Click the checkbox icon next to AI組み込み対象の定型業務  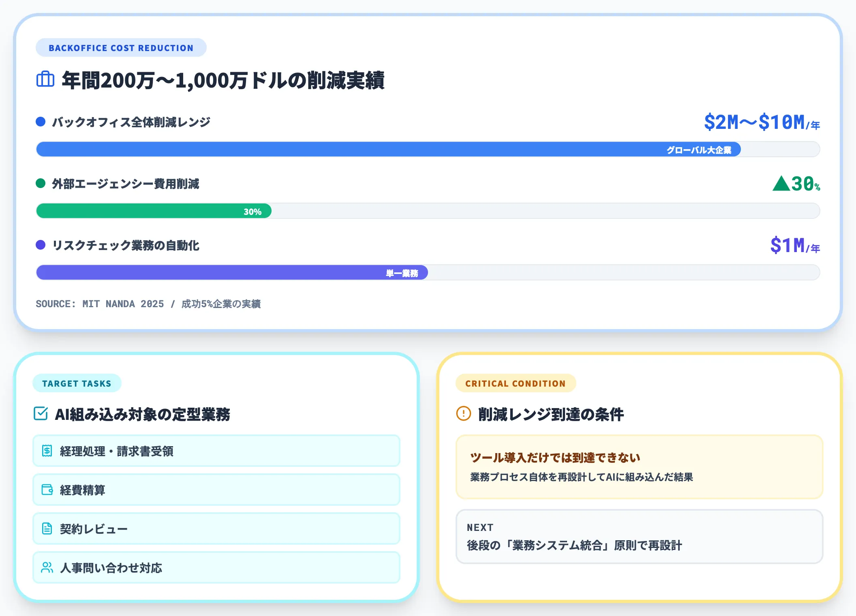tap(41, 413)
